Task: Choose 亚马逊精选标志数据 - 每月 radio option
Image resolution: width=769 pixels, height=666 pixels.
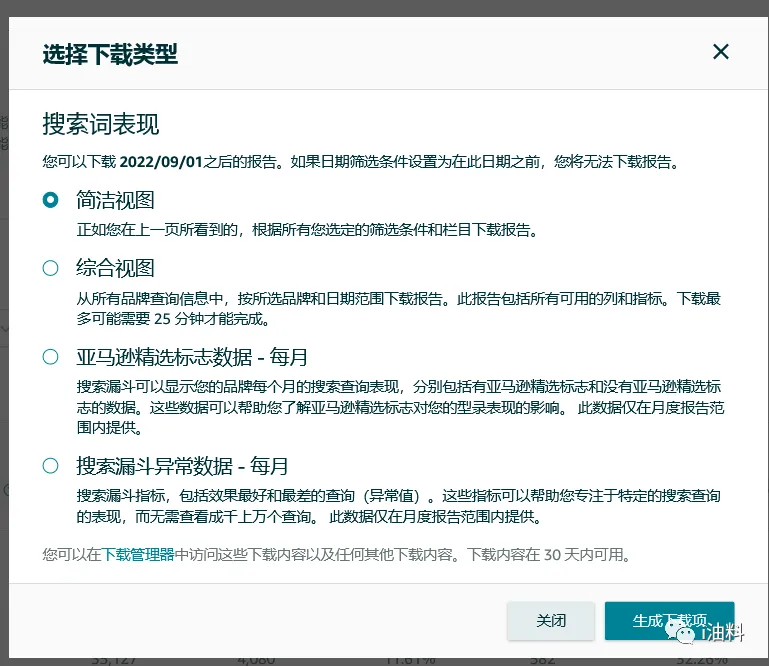Action: point(51,357)
